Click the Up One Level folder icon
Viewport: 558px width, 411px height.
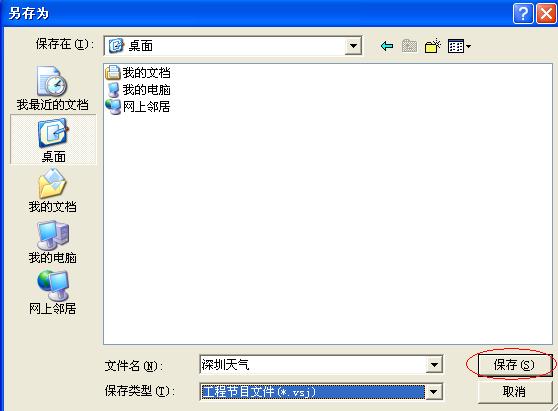point(409,46)
